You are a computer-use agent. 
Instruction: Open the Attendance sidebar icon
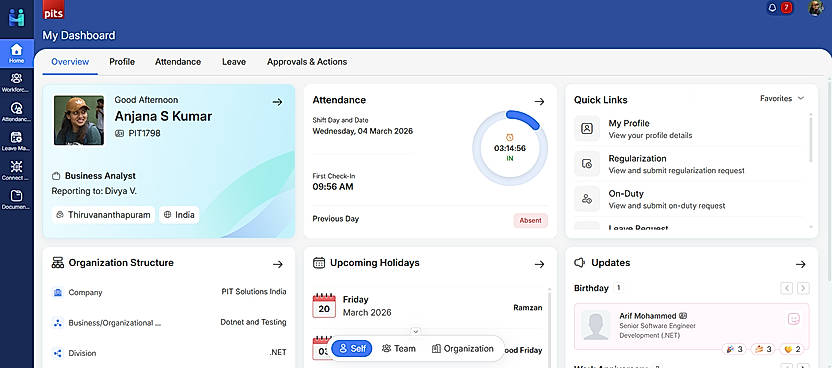pos(16,112)
